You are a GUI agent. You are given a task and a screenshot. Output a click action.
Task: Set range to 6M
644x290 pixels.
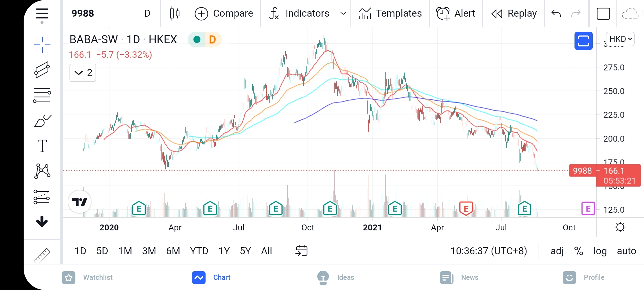click(x=173, y=251)
